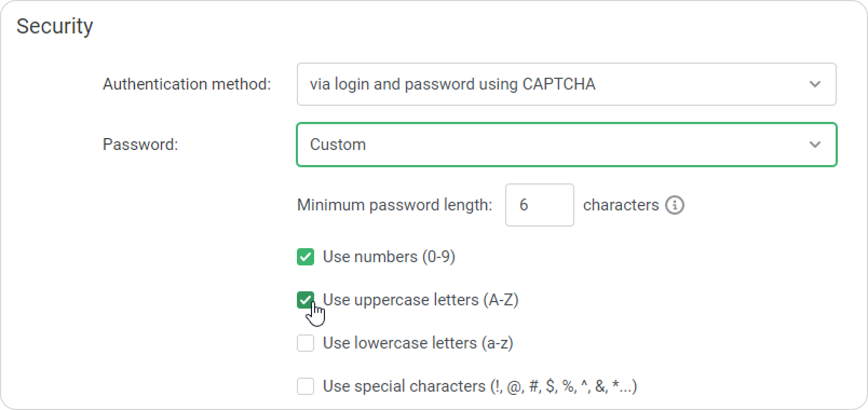The image size is (868, 410).
Task: Click the 'Minimum password length:' label
Action: point(395,205)
